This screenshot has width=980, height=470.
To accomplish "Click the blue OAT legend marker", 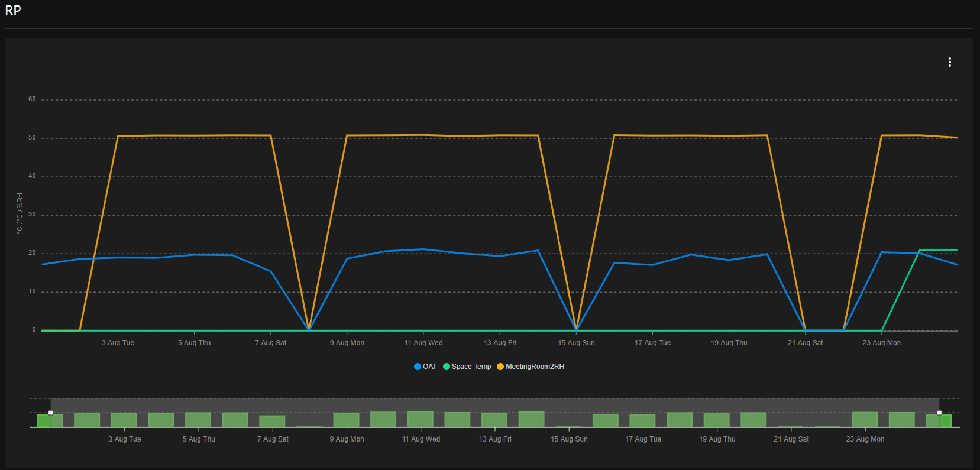I will coord(418,367).
